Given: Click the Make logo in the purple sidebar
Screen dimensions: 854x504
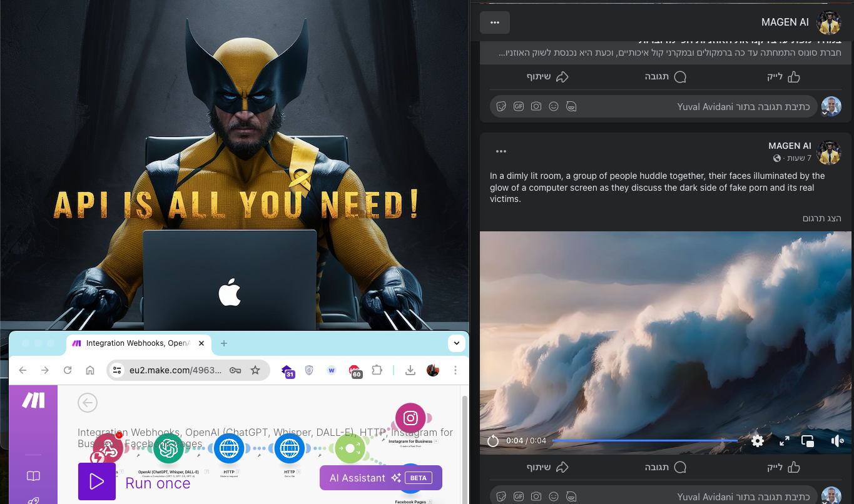Looking at the screenshot, I should (x=33, y=400).
